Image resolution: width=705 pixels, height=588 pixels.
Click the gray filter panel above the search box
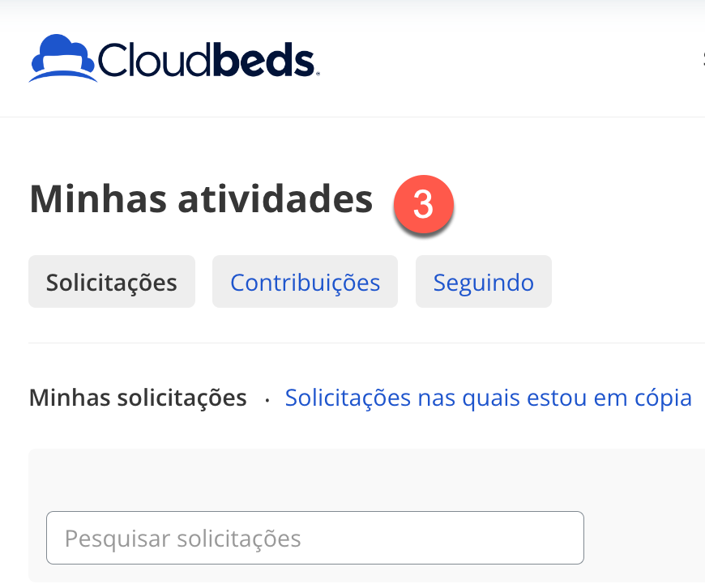pyautogui.click(x=365, y=478)
